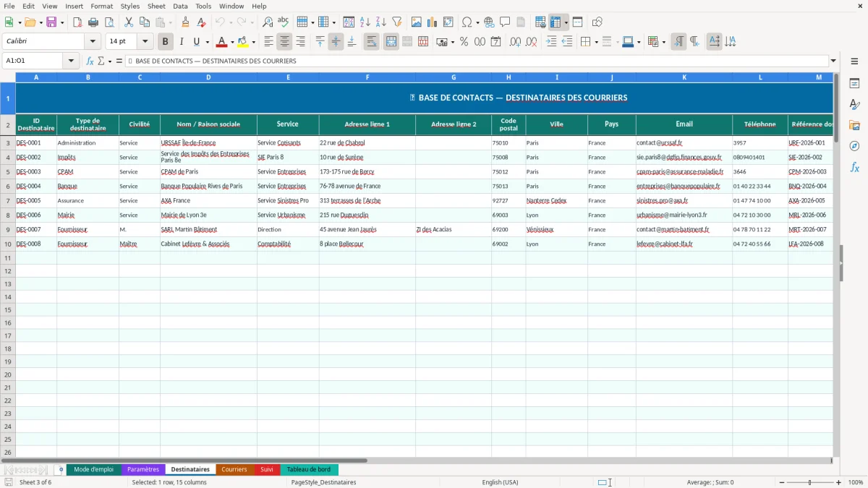
Task: Toggle Freeze Rows and Columns
Action: 556,22
